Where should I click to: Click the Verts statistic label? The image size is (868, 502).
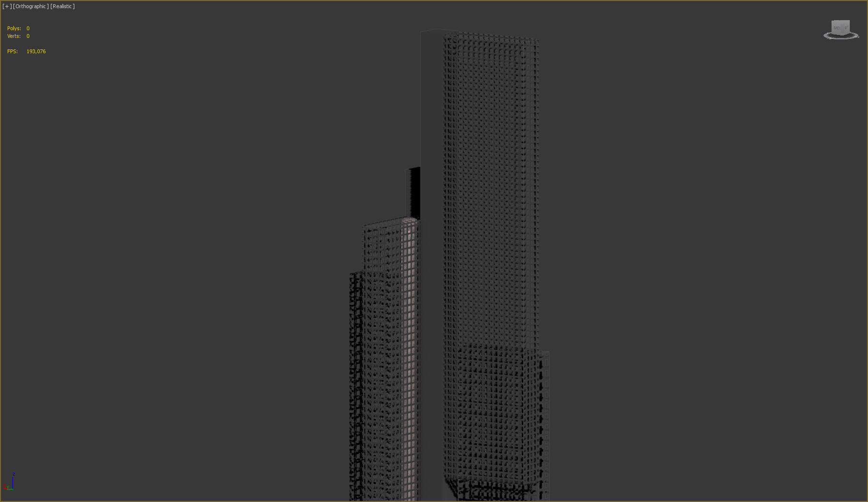click(13, 36)
